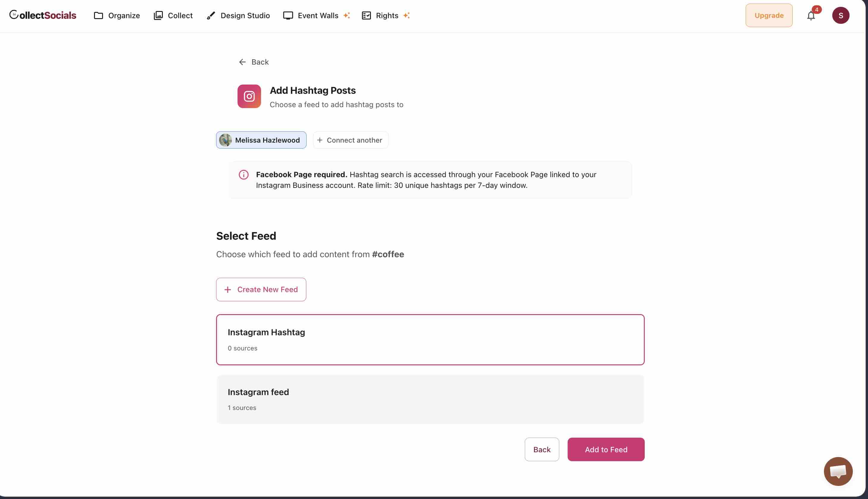Open the chat support bubble

[838, 471]
